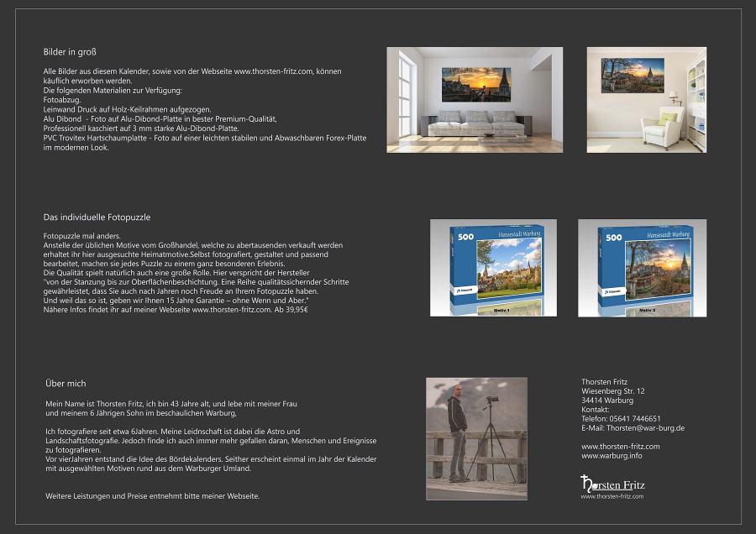756x534 pixels.
Task: Click the '500' label on sunset puzzle box
Action: point(614,237)
